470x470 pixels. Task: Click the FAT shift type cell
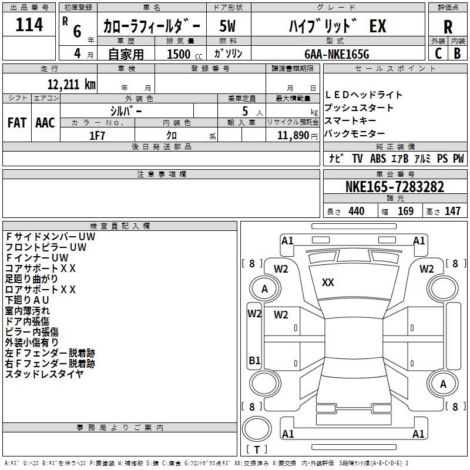(x=17, y=122)
